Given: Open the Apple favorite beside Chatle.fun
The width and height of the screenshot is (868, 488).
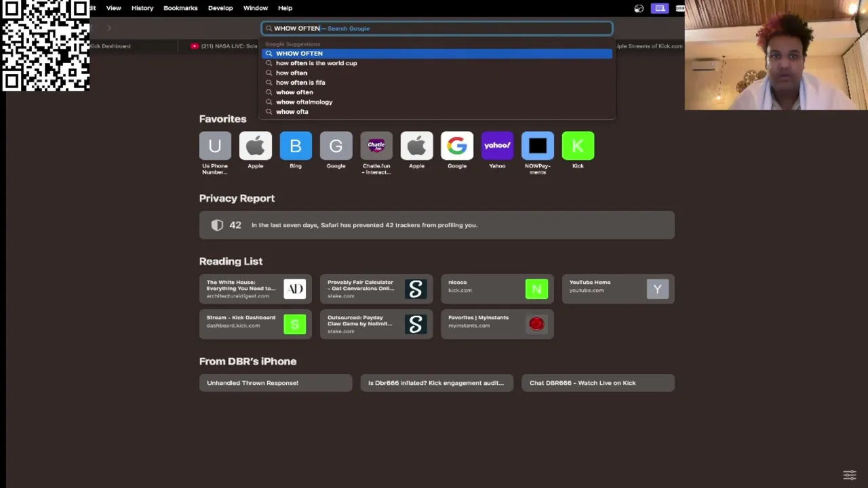Looking at the screenshot, I should tap(416, 146).
